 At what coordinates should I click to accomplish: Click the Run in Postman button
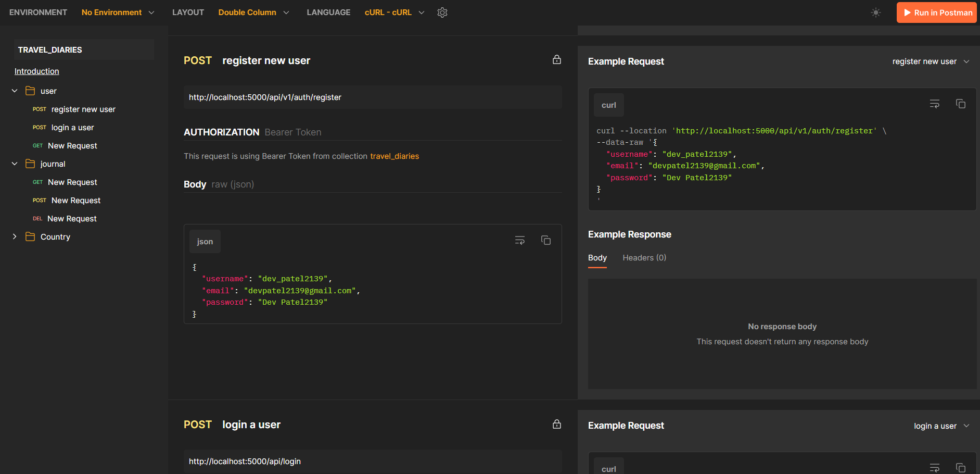point(937,13)
